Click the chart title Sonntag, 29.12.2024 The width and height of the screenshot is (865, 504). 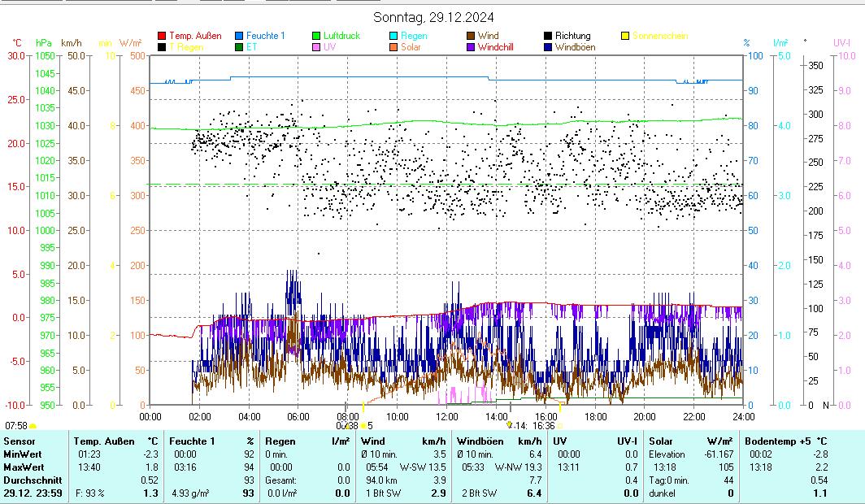click(x=432, y=17)
